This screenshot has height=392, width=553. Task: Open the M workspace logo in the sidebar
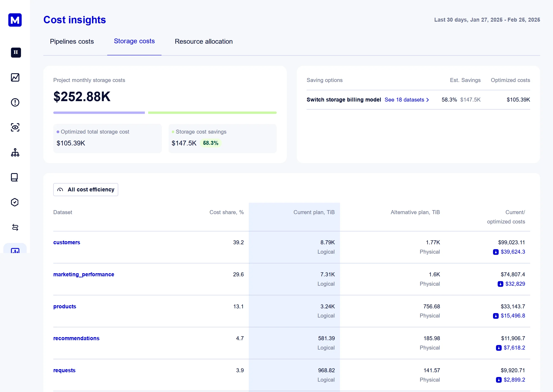point(15,20)
